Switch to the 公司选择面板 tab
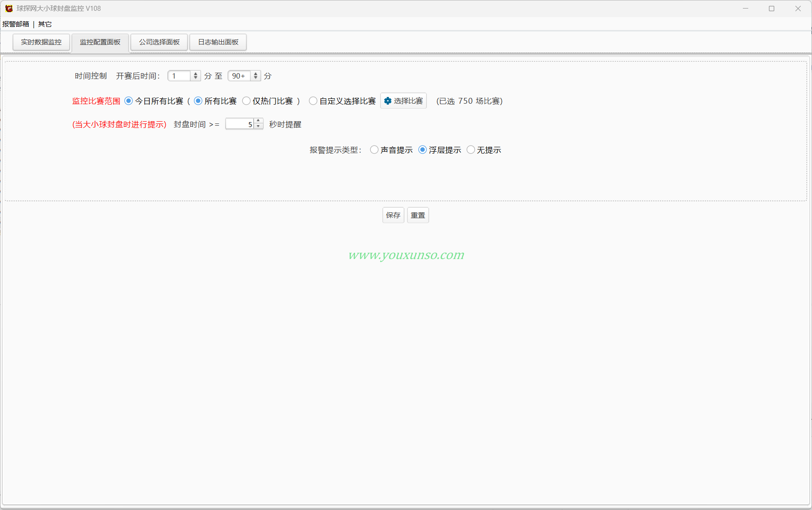 coord(159,42)
